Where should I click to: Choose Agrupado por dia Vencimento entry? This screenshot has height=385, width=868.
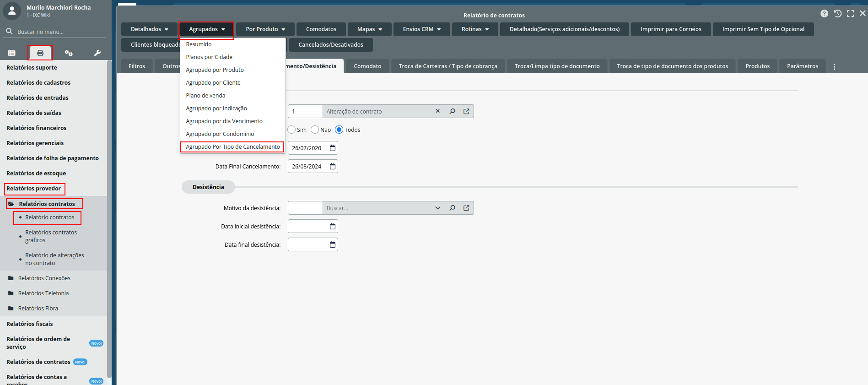(x=224, y=121)
